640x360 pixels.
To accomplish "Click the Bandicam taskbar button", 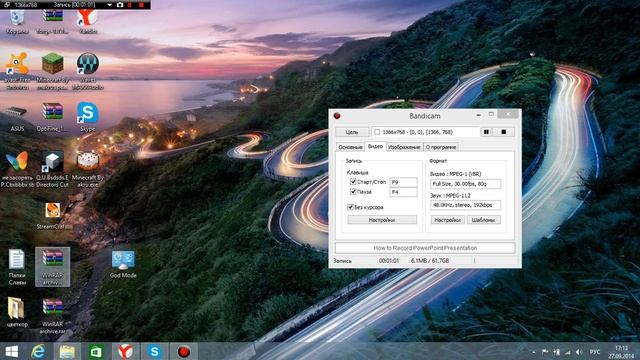I will pyautogui.click(x=184, y=351).
